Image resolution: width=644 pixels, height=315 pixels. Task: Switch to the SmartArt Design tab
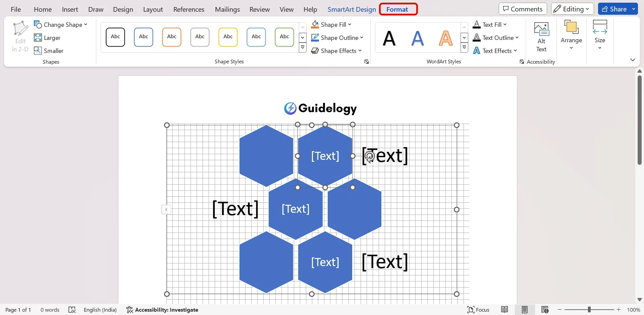(352, 9)
